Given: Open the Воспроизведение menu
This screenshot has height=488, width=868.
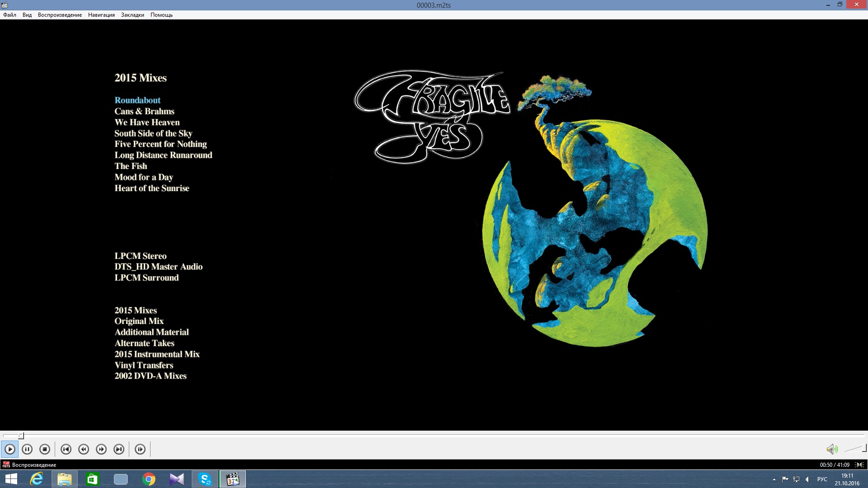Looking at the screenshot, I should pyautogui.click(x=60, y=15).
